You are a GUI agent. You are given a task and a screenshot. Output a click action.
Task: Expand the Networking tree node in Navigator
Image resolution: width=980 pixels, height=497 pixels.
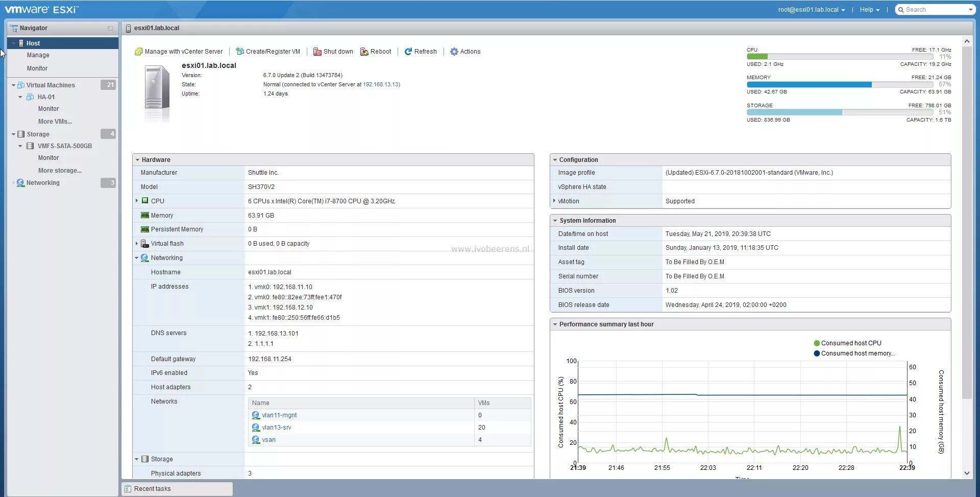(x=13, y=183)
